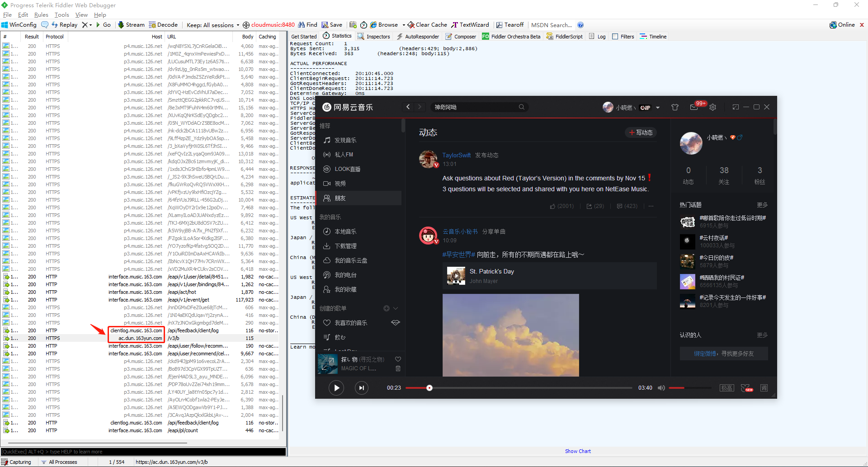Viewport: 868px width, 467px height.
Task: Open the TaylorSwift profile link
Action: click(457, 155)
